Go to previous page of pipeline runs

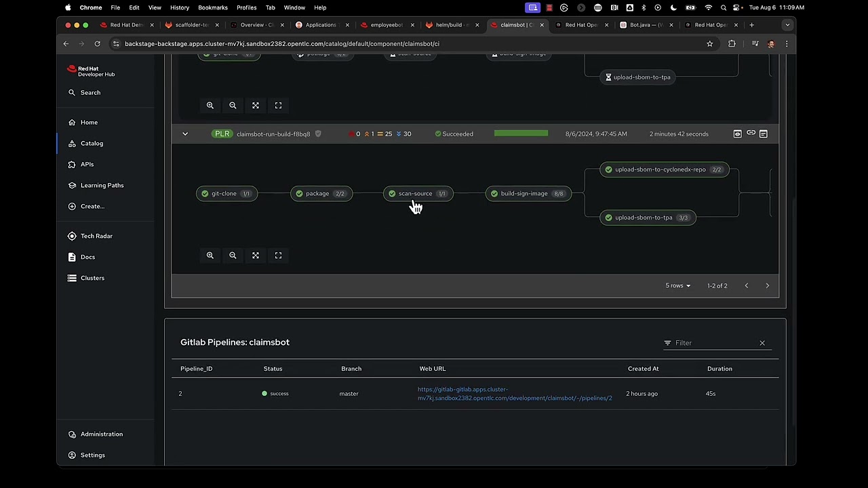(x=747, y=285)
